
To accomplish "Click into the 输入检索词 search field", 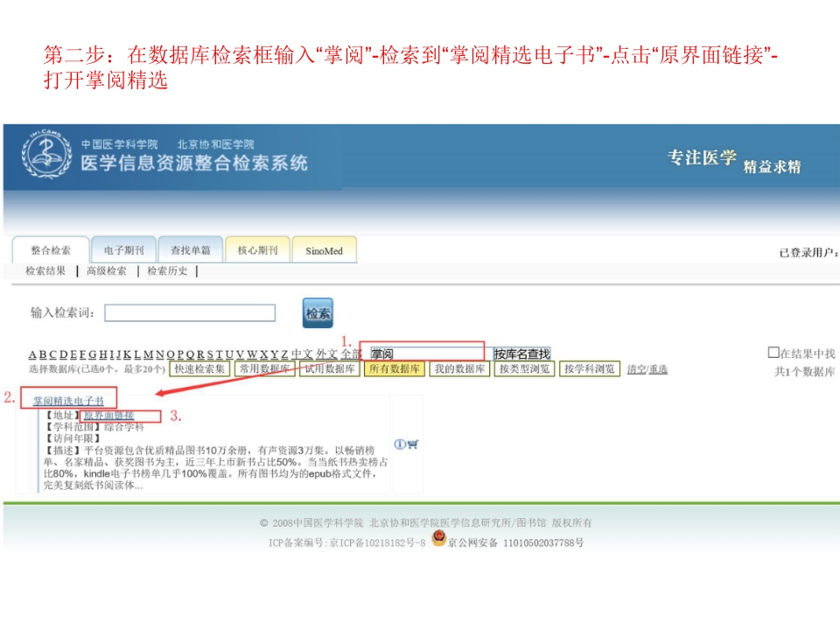I will click(x=190, y=312).
